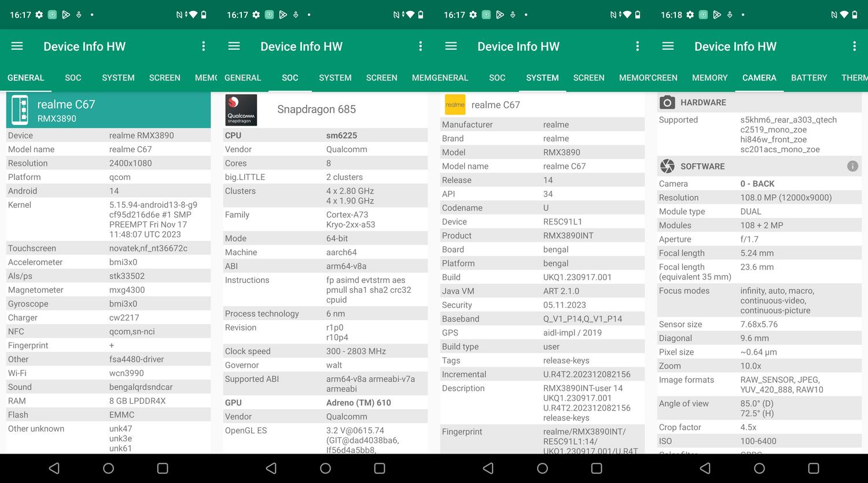868x483 pixels.
Task: Tap the phone icon in the realme C67 RMX3890 banner
Action: point(20,110)
